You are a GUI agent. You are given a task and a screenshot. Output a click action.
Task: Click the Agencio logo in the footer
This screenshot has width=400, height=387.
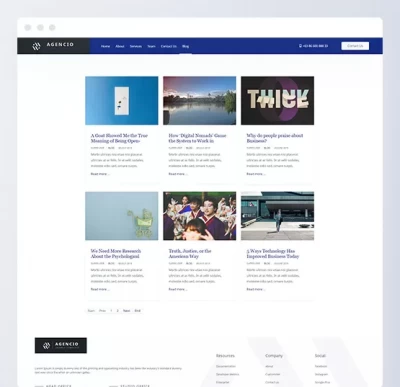coord(61,345)
